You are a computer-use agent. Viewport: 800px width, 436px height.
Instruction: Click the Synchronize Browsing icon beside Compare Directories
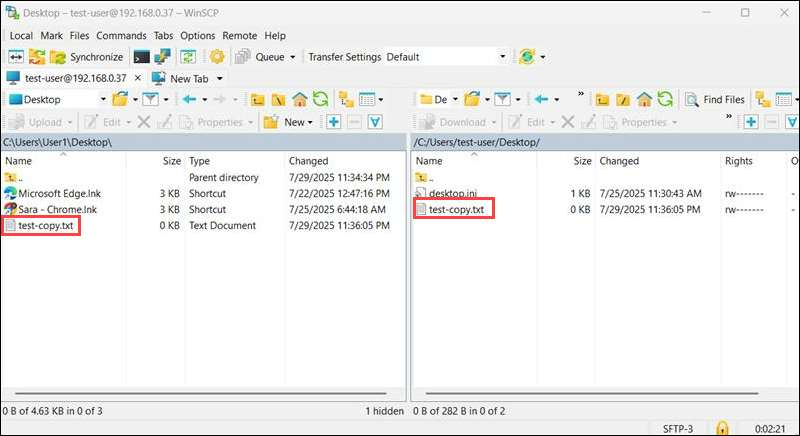[x=37, y=57]
